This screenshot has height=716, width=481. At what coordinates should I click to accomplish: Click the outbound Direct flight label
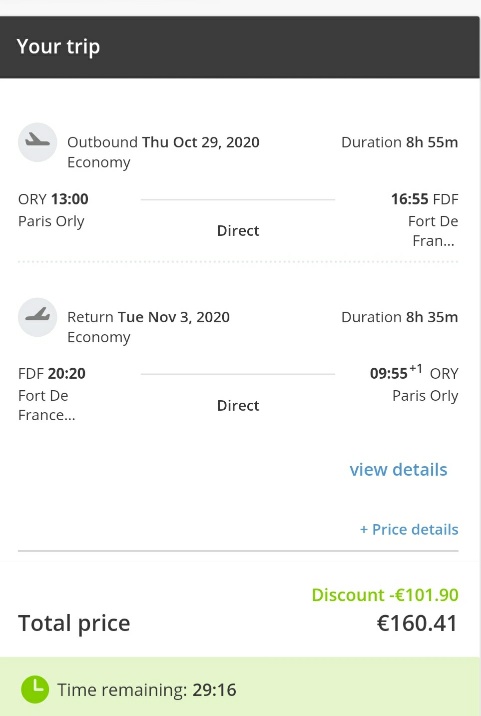coord(238,231)
